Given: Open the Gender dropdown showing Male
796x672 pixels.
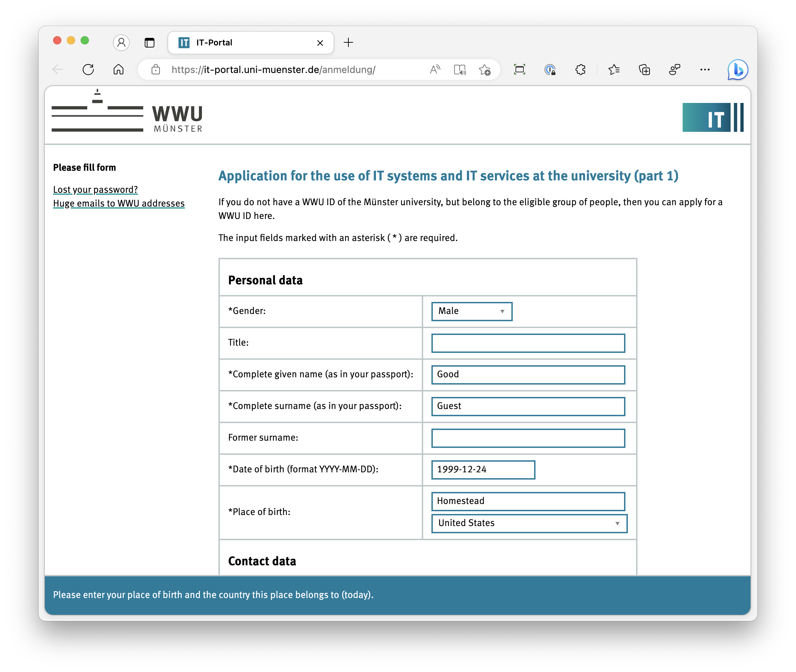Looking at the screenshot, I should point(472,311).
